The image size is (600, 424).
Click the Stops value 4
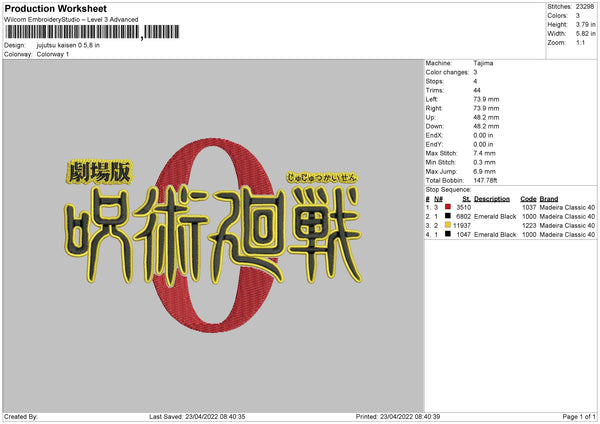475,81
